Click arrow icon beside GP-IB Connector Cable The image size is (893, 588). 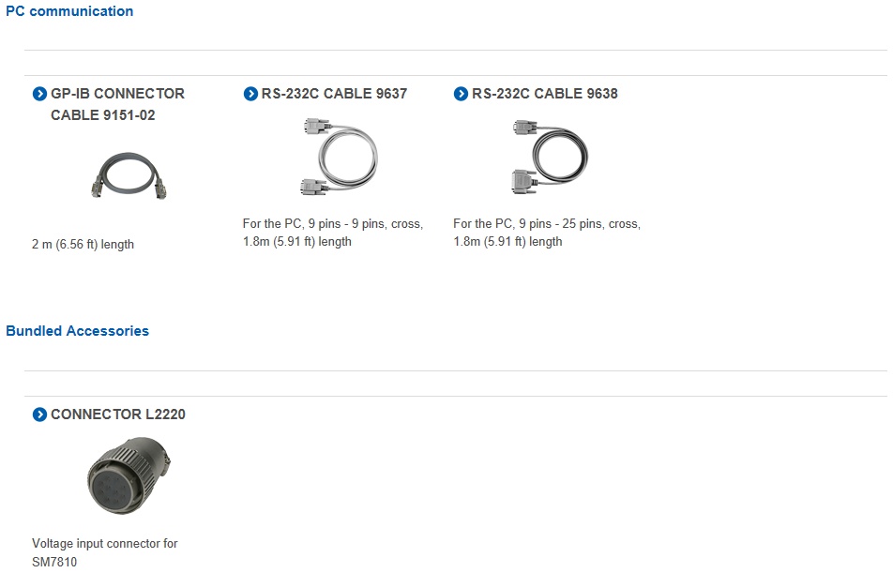39,94
